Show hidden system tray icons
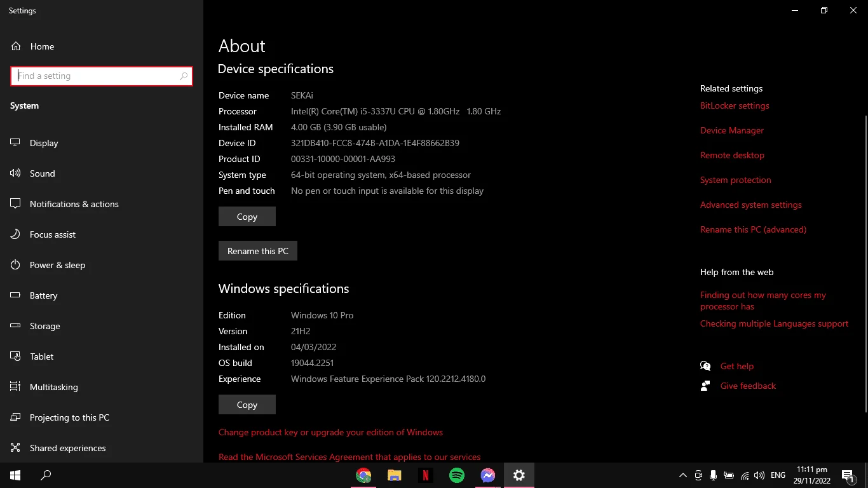868x488 pixels. [x=683, y=475]
